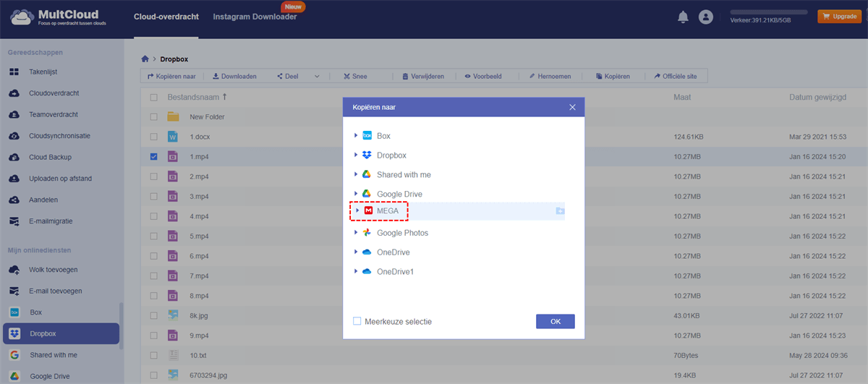The height and width of the screenshot is (384, 868).
Task: Expand the Shared with me node arrow
Action: tap(356, 174)
